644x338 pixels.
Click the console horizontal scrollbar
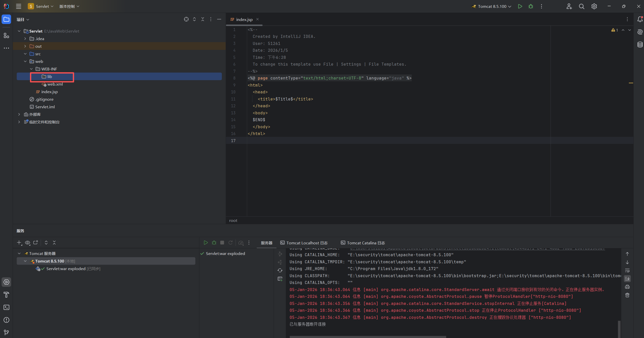(x=367, y=336)
